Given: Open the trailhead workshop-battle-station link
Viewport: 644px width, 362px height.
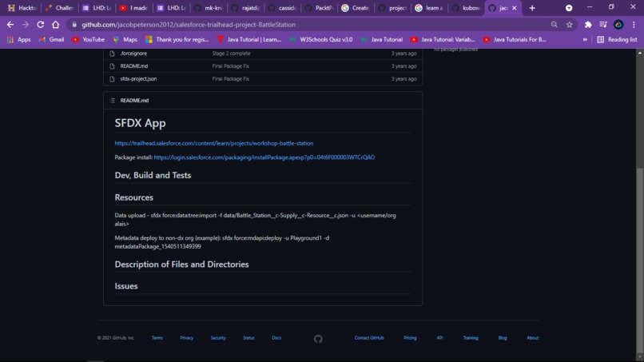Looking at the screenshot, I should (214, 143).
